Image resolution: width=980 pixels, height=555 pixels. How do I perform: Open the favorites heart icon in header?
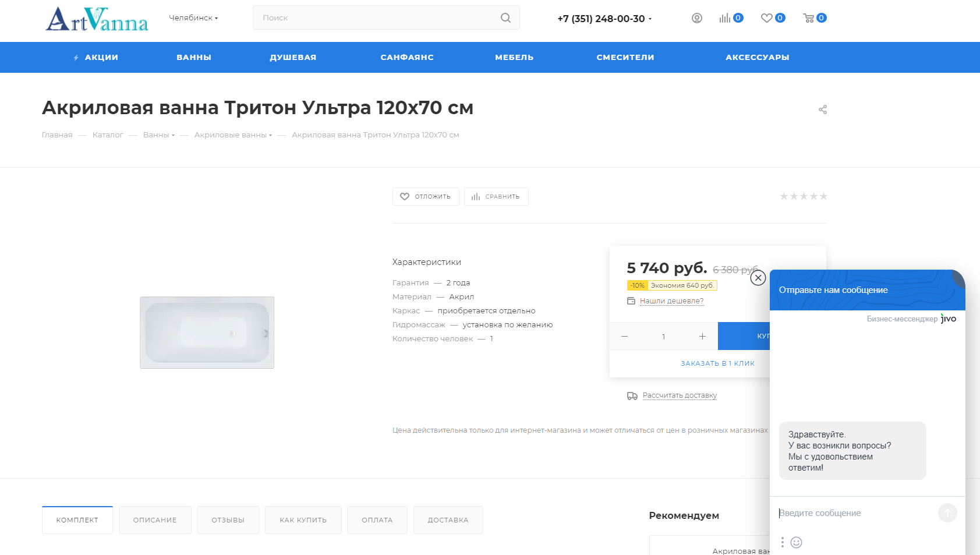[x=767, y=18]
